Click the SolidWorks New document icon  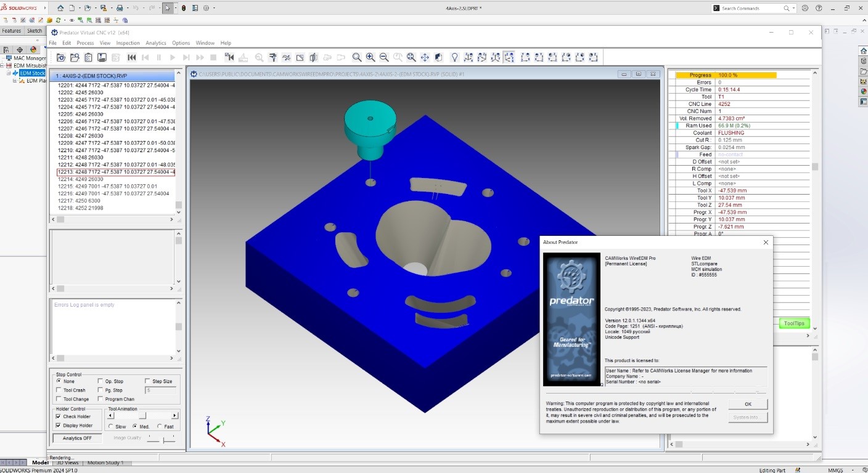coord(72,8)
